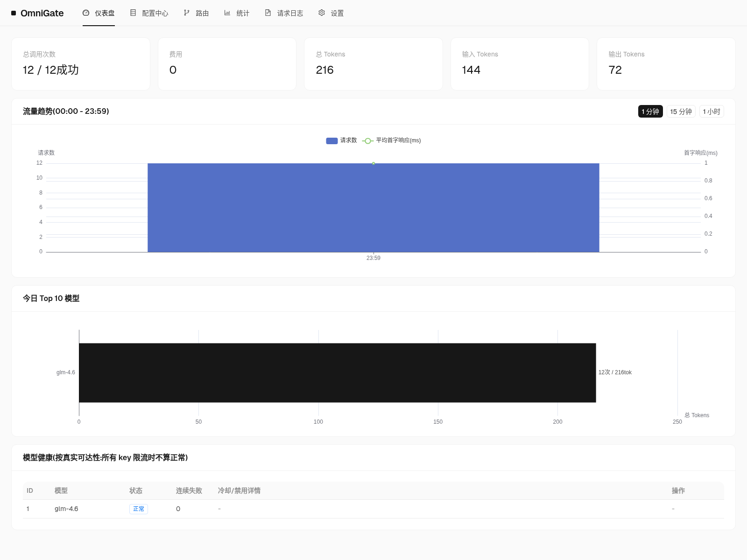
Task: Click the OmniGate logo square icon
Action: click(14, 13)
